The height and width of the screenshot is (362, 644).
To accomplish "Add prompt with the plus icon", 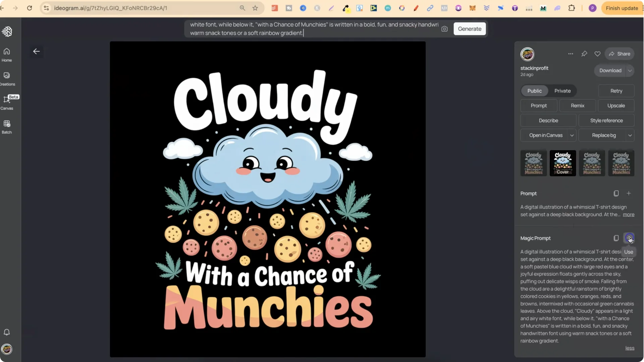I will (629, 193).
